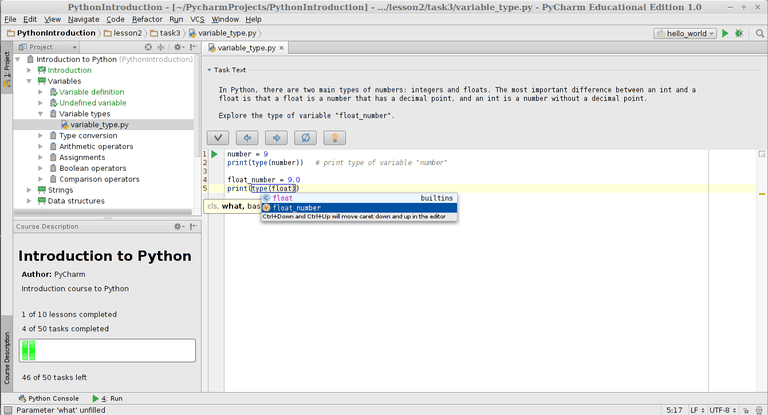Image resolution: width=768 pixels, height=415 pixels.
Task: Open the inspections hector icon in status bar
Action: [759, 410]
